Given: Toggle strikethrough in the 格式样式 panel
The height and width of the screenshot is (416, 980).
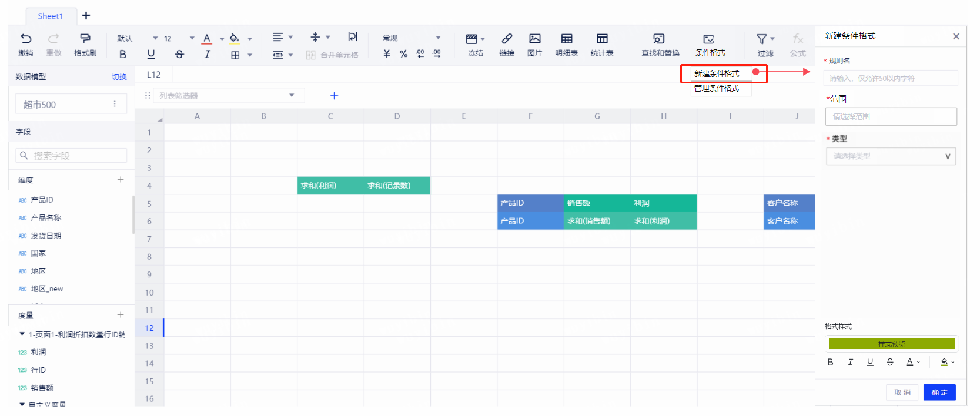Looking at the screenshot, I should pos(889,362).
